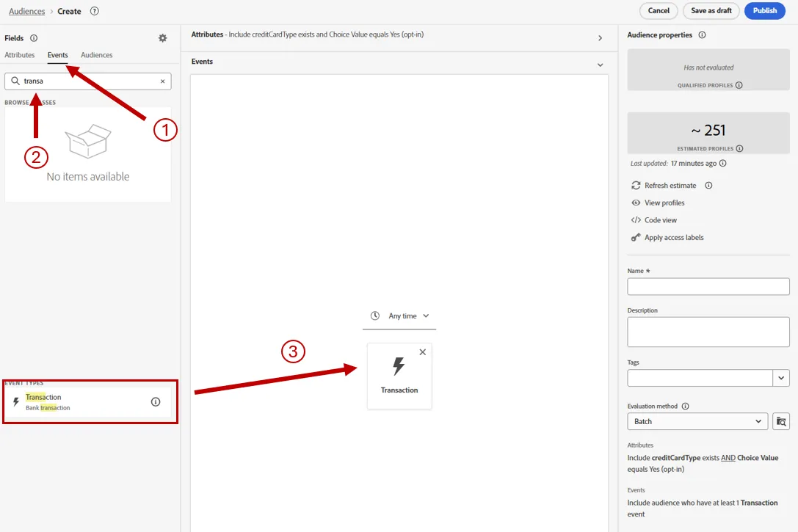Collapse the Events section chevron
The width and height of the screenshot is (798, 532).
coord(601,65)
